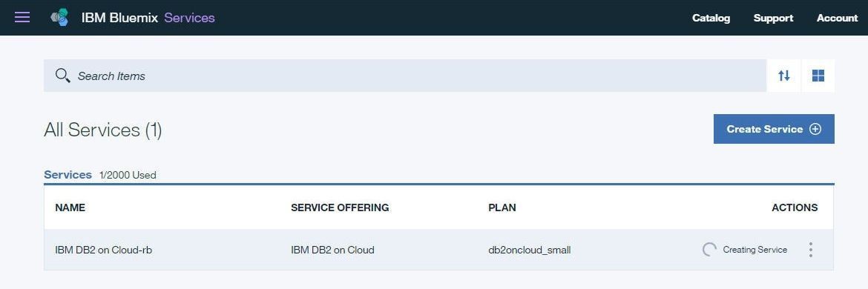
Task: Click the magnifying glass search icon
Action: coord(62,76)
